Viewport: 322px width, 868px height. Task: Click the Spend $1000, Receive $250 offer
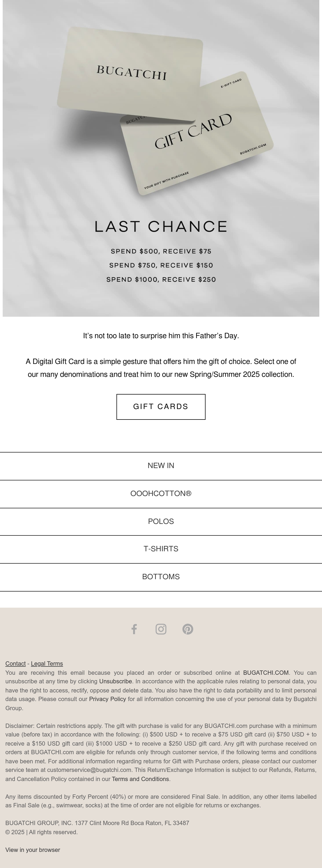point(161,279)
